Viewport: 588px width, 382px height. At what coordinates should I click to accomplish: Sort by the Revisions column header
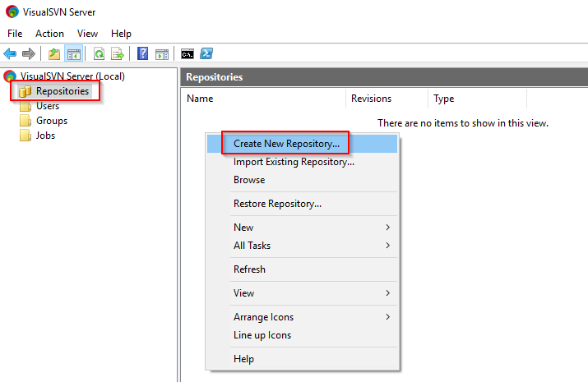pyautogui.click(x=387, y=99)
